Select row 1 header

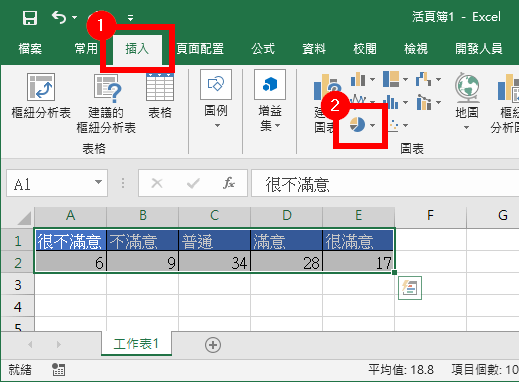(x=17, y=240)
